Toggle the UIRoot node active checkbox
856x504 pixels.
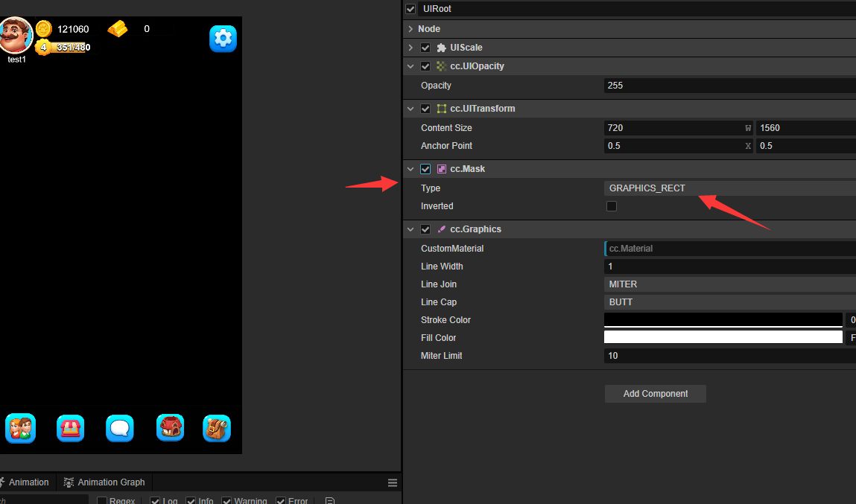[410, 9]
